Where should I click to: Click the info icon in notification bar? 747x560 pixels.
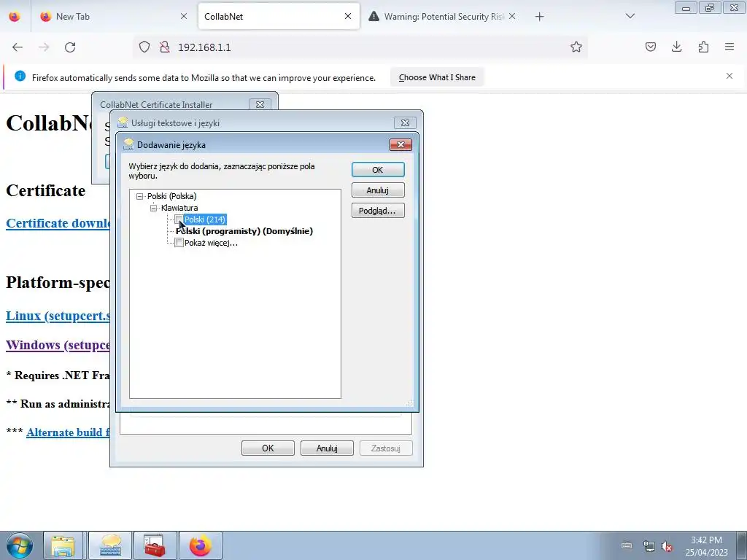tap(20, 76)
